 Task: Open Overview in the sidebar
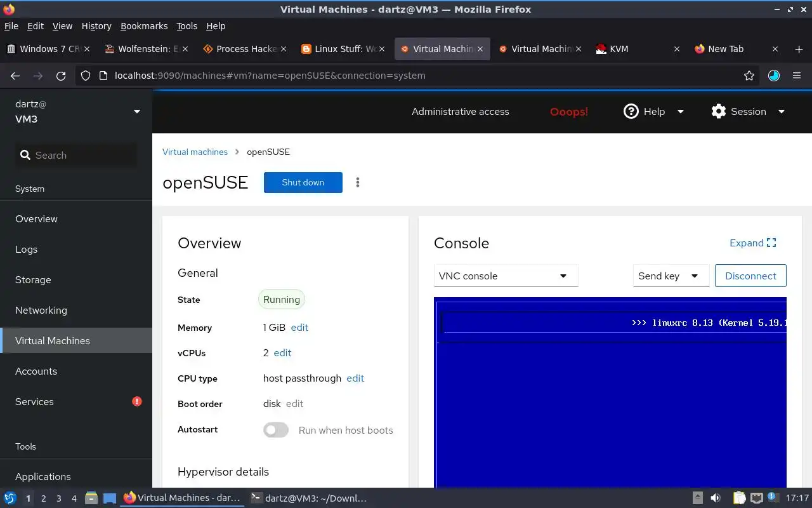coord(76,218)
